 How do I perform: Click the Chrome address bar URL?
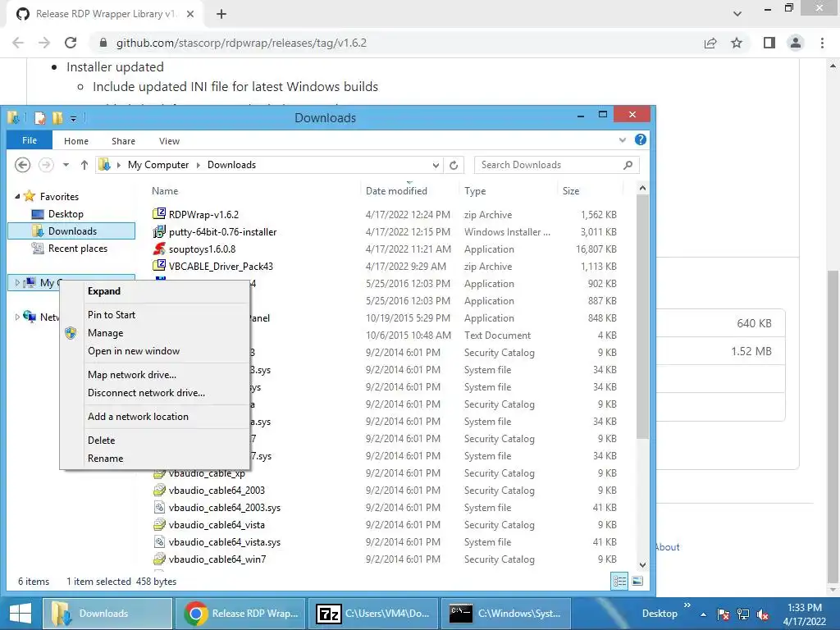pyautogui.click(x=241, y=43)
